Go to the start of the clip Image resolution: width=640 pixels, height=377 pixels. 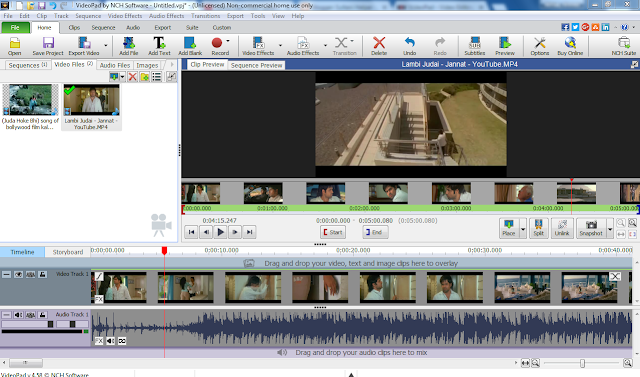click(x=191, y=232)
